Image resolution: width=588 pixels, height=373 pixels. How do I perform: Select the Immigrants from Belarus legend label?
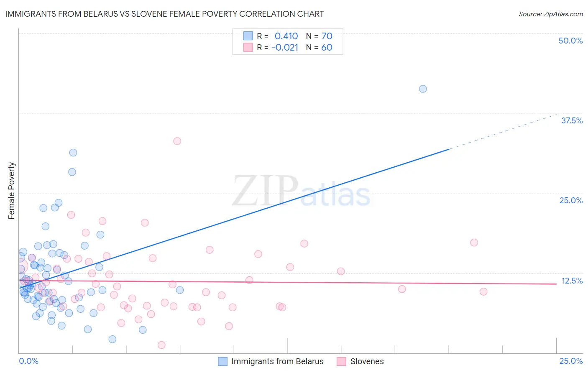[277, 361]
